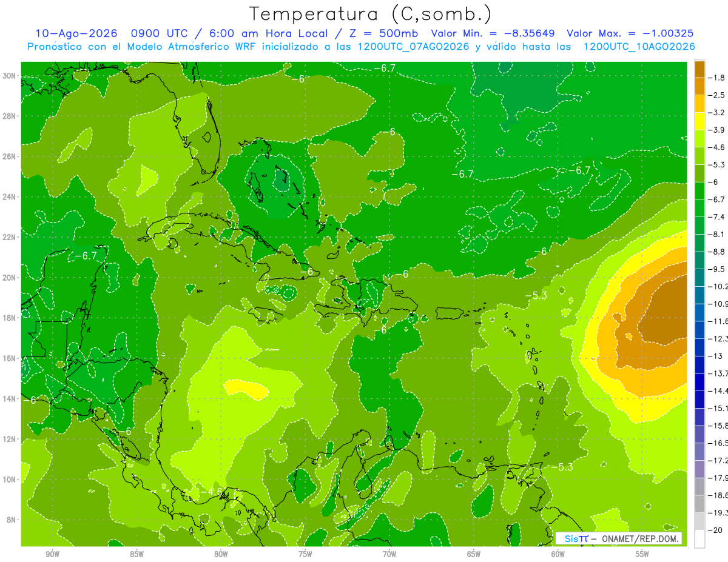Select the "Valor Min. = -8.35649" value
The image size is (728, 562).
[x=494, y=33]
